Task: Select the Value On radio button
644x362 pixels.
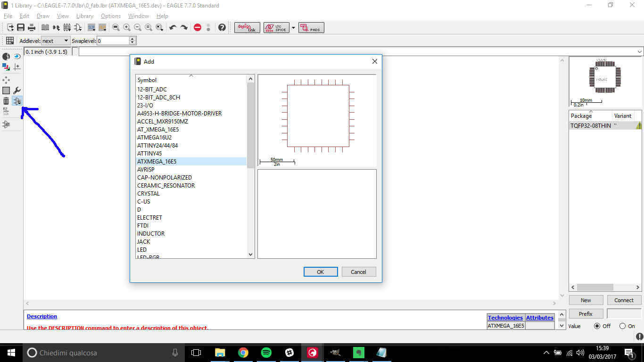Action: (622, 326)
